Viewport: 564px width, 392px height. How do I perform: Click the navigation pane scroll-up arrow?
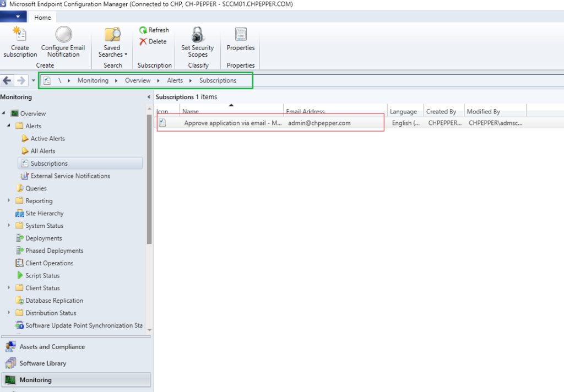coord(149,108)
